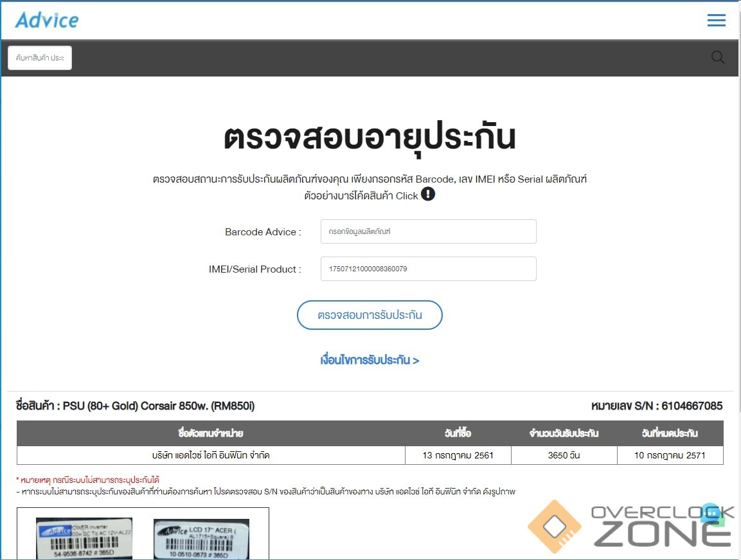
Task: Click the product name PSU Corsair 850w text
Action: coord(135,406)
